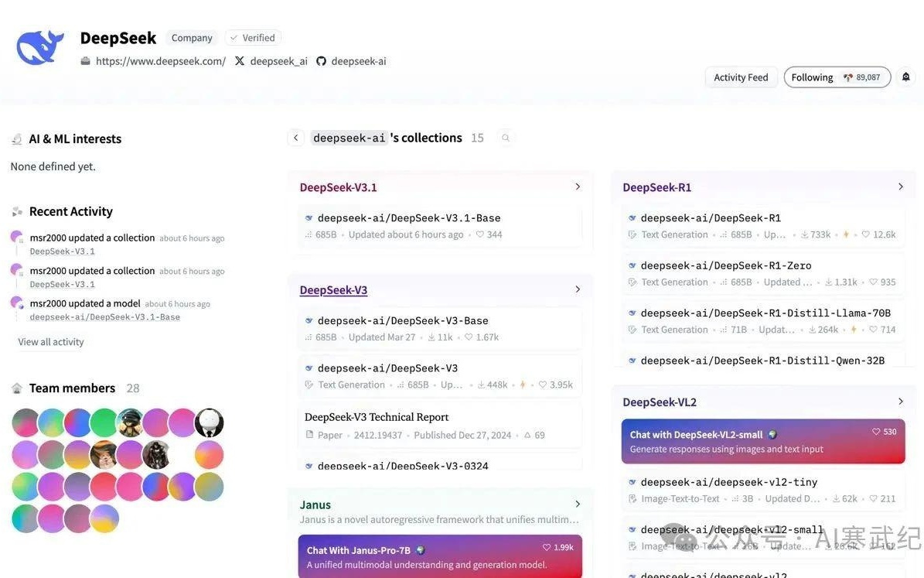The height and width of the screenshot is (578, 924).
Task: Expand the DeepSeek-R1 collection arrow
Action: click(x=901, y=187)
